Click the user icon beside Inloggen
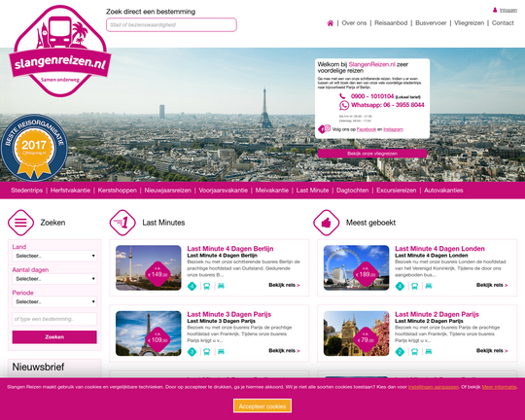Viewport: 525px width, 420px height. coord(495,10)
